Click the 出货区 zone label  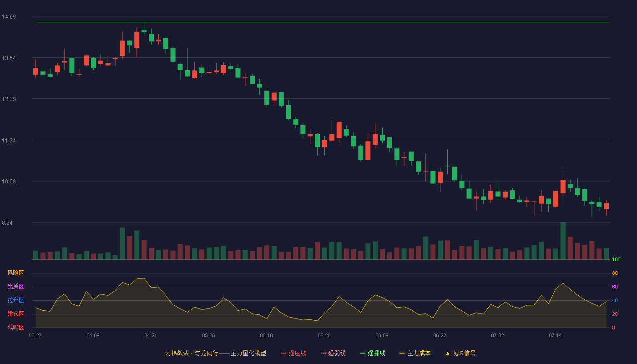pyautogui.click(x=15, y=287)
